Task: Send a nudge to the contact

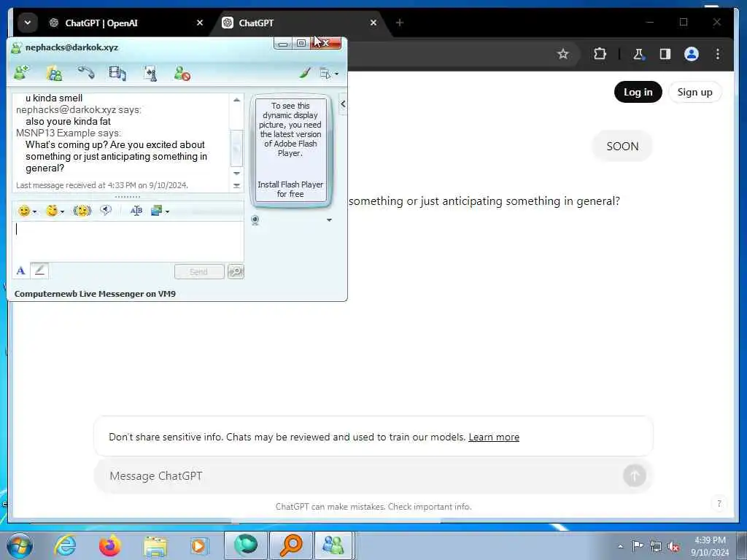Action: (x=82, y=211)
